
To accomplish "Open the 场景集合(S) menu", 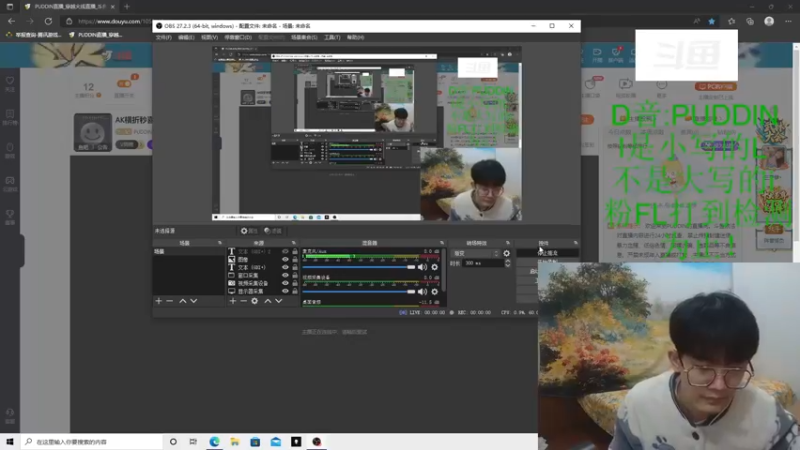I will tap(304, 37).
